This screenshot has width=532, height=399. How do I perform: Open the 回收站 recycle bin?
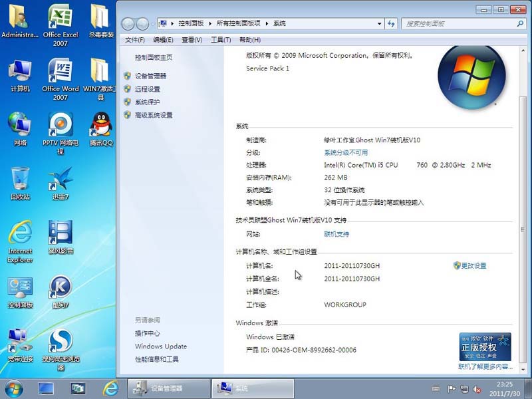tap(20, 184)
